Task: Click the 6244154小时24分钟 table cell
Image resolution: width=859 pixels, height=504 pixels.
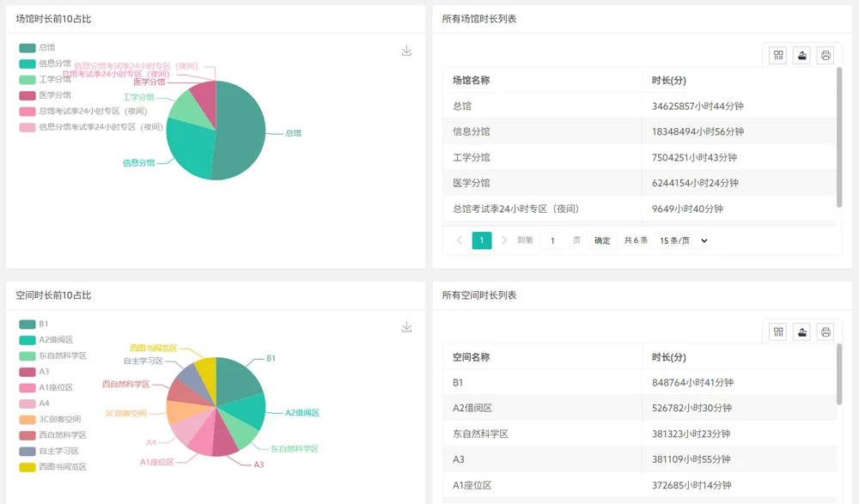Action: [x=740, y=183]
